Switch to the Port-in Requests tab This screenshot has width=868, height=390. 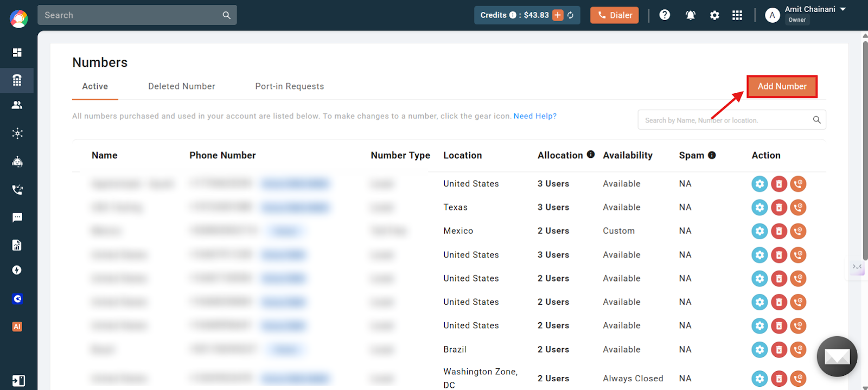pos(290,86)
